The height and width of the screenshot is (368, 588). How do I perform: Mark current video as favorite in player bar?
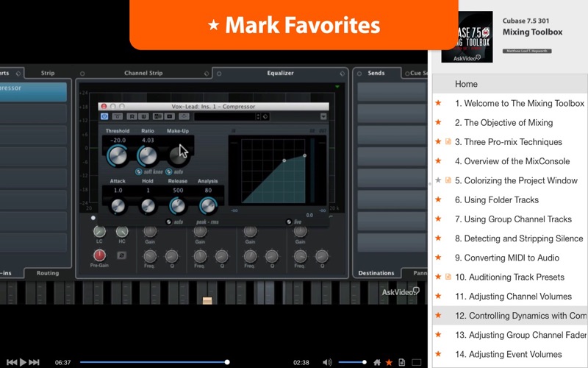(x=390, y=362)
